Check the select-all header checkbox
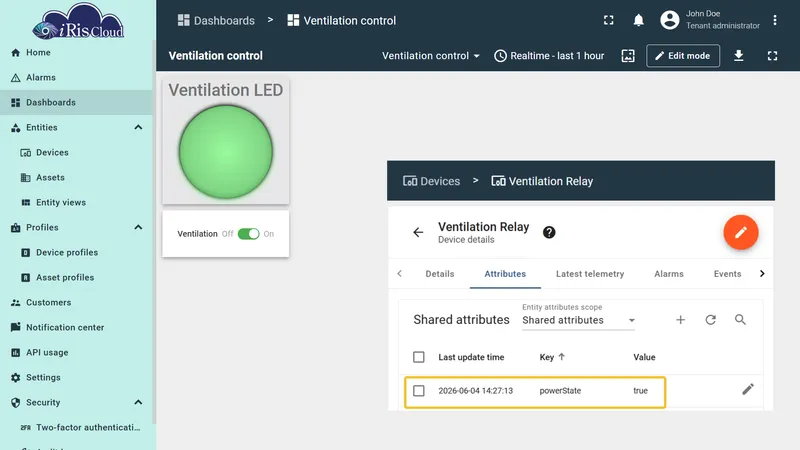 (x=418, y=357)
